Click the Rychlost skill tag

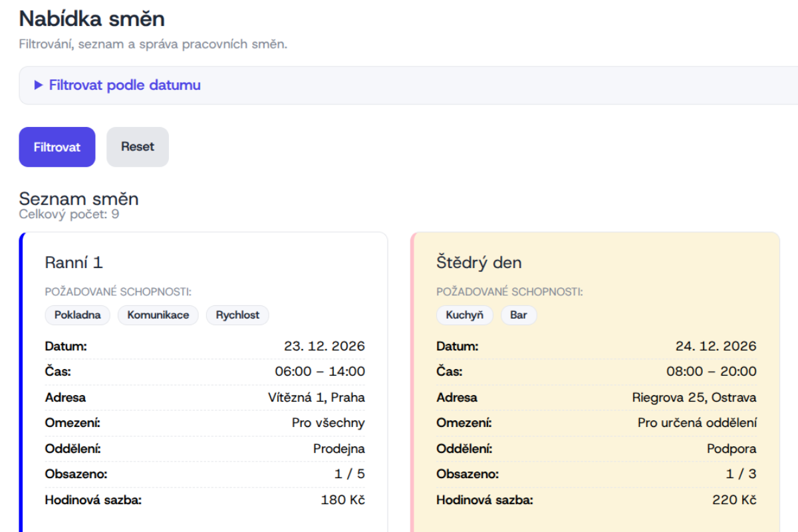point(237,315)
